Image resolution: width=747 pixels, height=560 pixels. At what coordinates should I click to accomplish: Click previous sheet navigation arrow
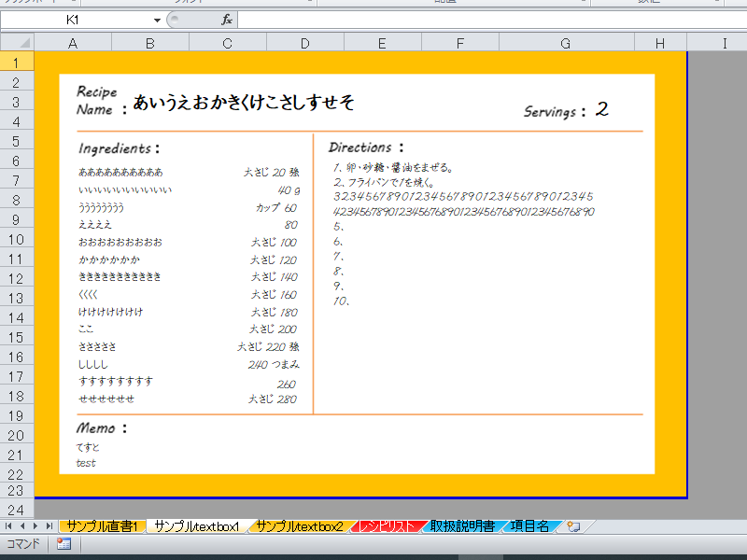pyautogui.click(x=22, y=526)
